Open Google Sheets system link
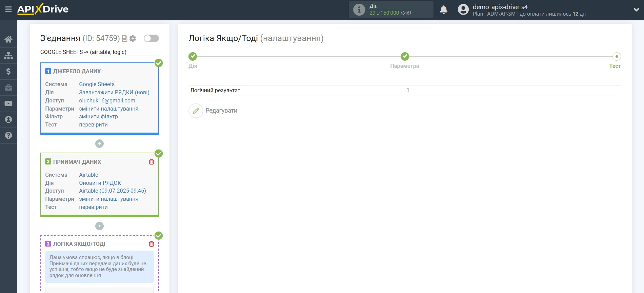This screenshot has width=644, height=293. [97, 84]
